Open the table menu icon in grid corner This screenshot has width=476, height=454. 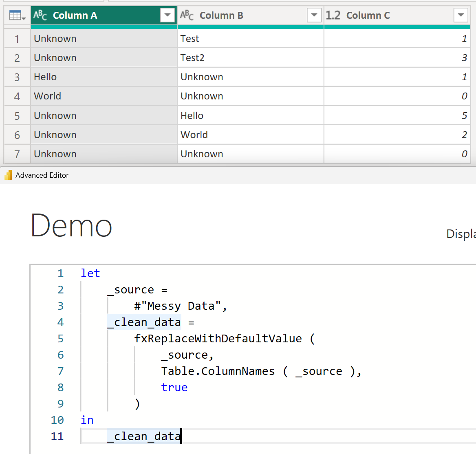[17, 16]
